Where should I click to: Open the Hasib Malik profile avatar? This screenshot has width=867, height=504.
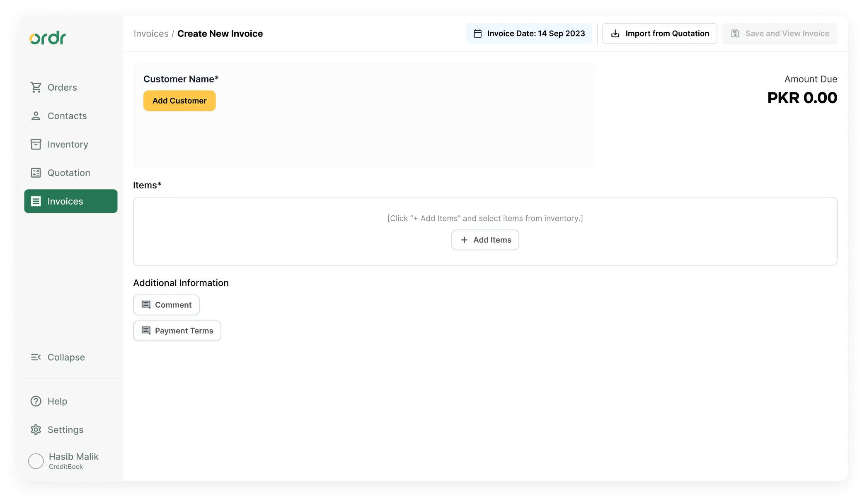coord(36,461)
